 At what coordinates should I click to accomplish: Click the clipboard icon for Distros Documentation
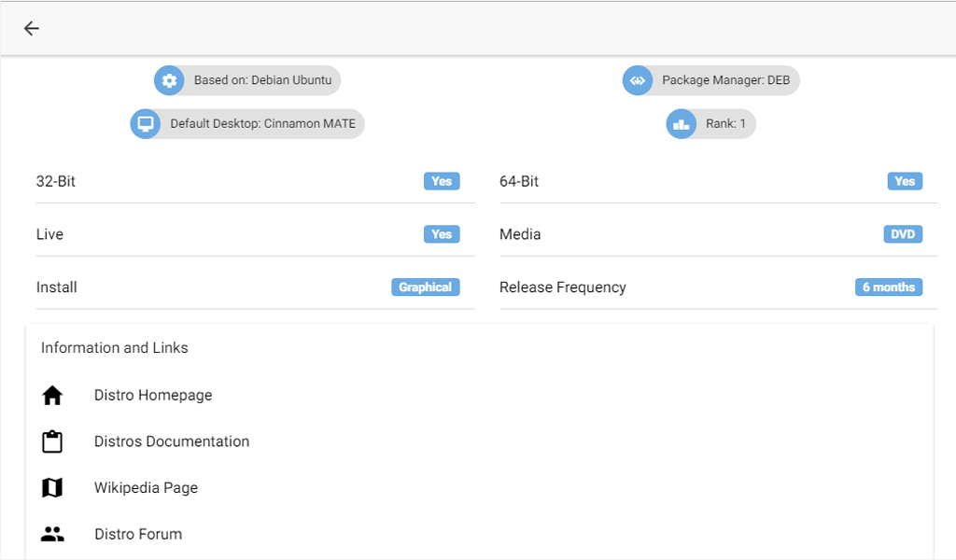(x=52, y=441)
